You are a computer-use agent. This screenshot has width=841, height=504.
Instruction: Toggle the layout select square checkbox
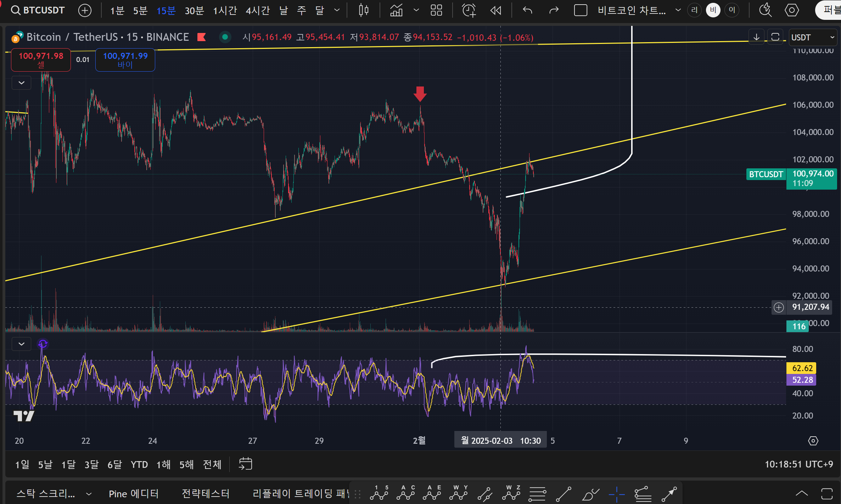581,10
